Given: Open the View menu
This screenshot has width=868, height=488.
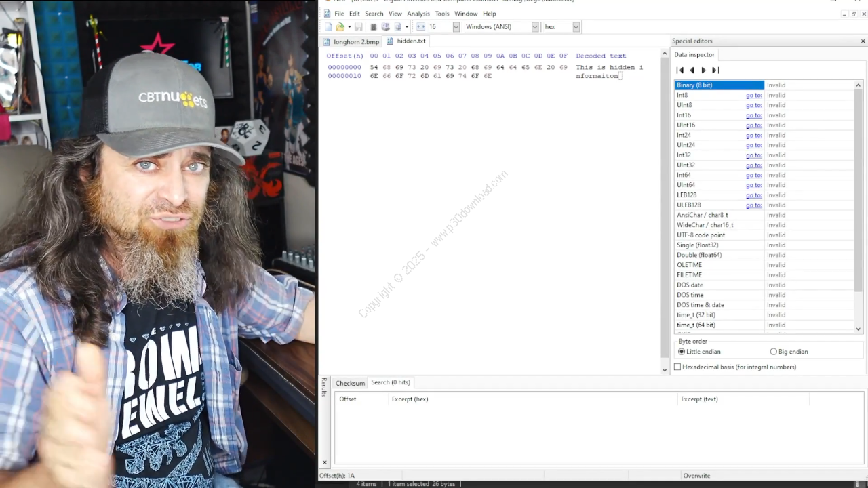Looking at the screenshot, I should (395, 14).
